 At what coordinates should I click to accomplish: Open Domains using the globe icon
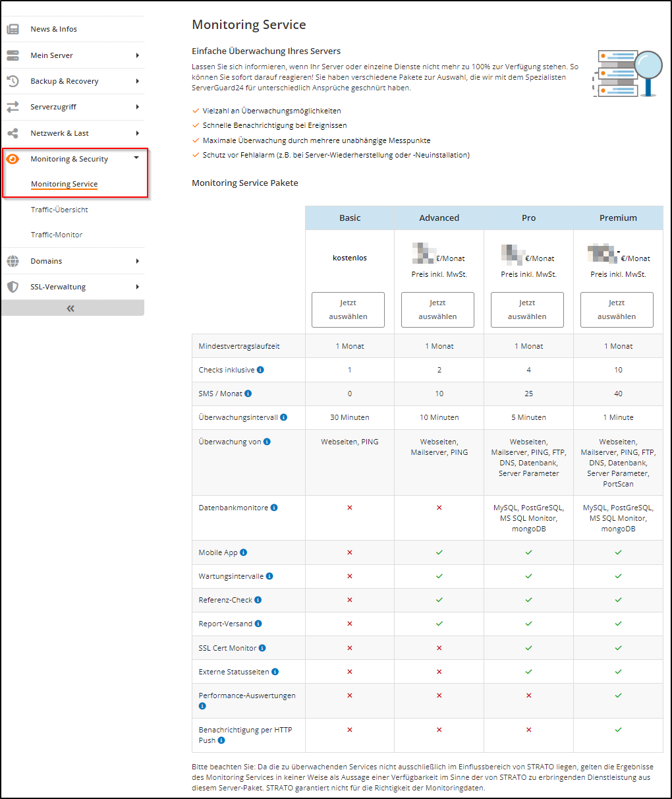tap(11, 260)
